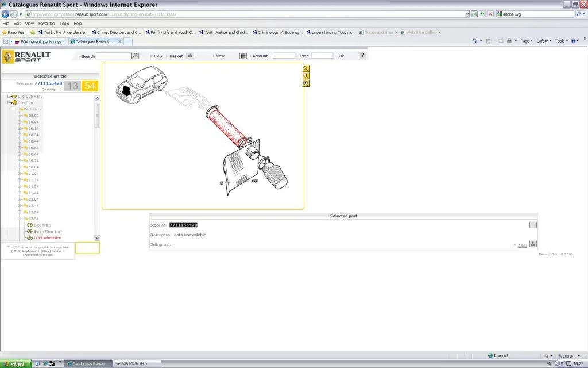The height and width of the screenshot is (368, 588).
Task: Open the Favorites star button
Action: coord(14,33)
